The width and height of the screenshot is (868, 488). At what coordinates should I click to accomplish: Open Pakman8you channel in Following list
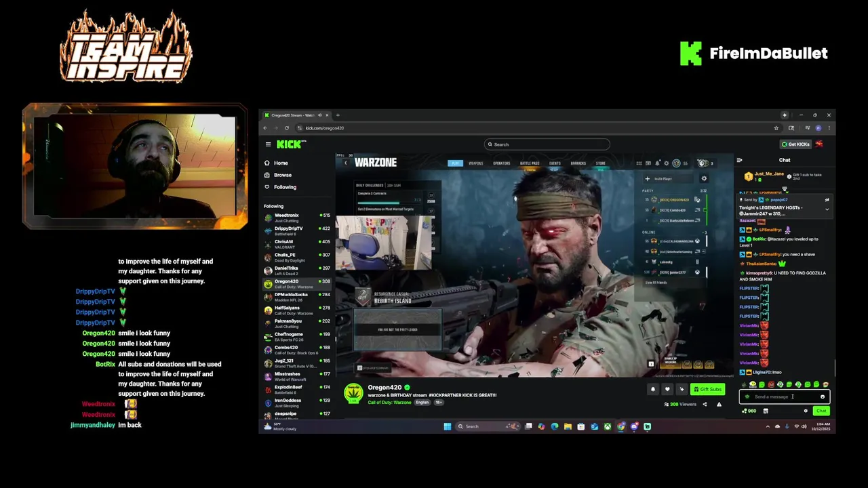click(x=297, y=323)
